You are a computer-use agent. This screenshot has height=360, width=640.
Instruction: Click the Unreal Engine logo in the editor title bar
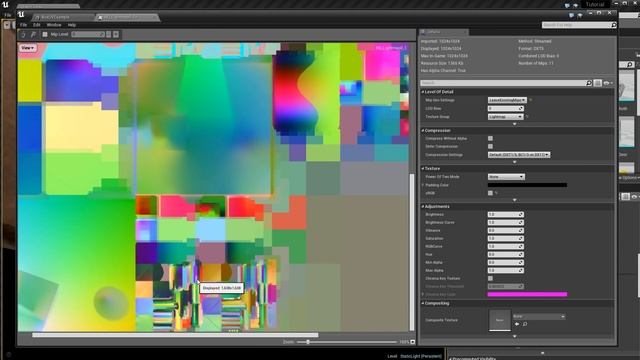pyautogui.click(x=21, y=15)
